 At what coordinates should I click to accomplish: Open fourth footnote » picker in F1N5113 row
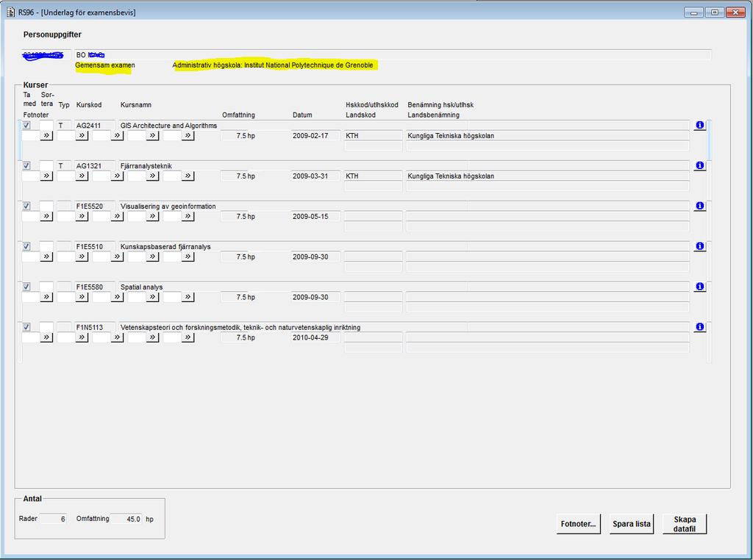tap(153, 337)
